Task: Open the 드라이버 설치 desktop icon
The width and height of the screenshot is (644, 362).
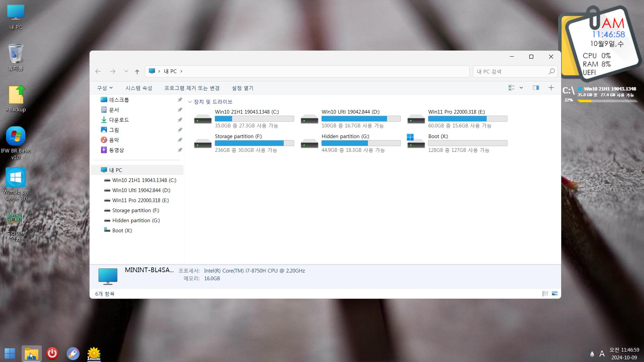Action: click(16, 227)
